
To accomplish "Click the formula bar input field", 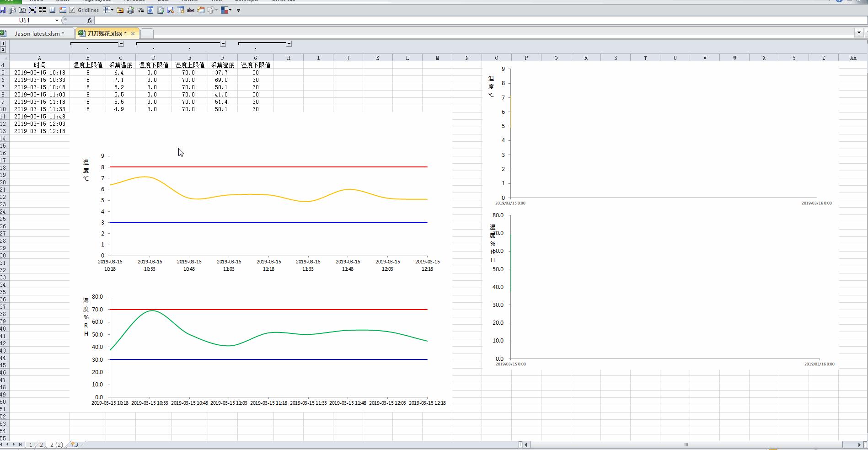I will pyautogui.click(x=457, y=20).
